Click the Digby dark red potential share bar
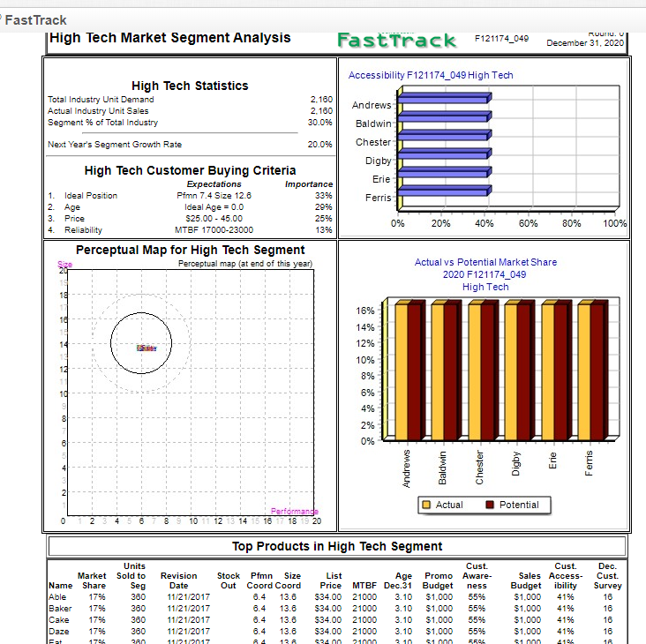This screenshot has width=646, height=644. point(523,371)
